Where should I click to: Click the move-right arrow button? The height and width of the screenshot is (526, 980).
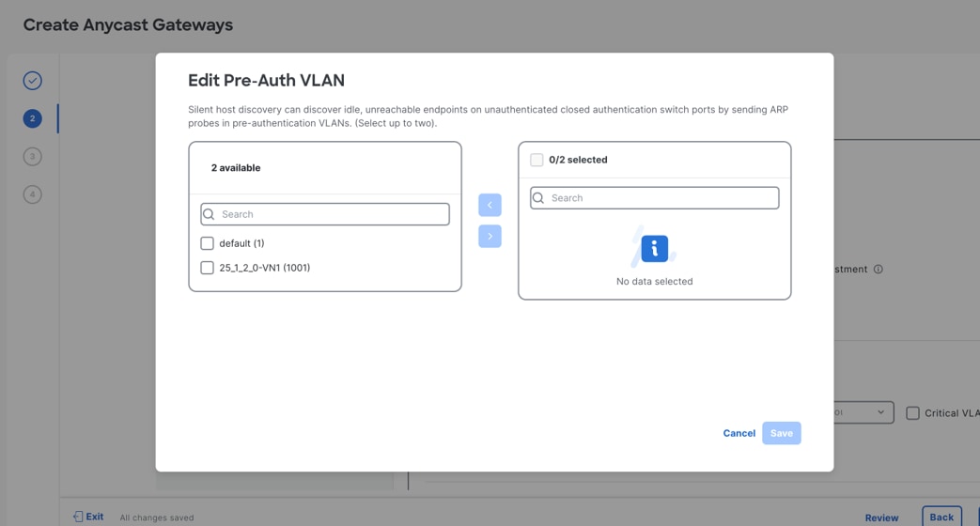point(490,236)
